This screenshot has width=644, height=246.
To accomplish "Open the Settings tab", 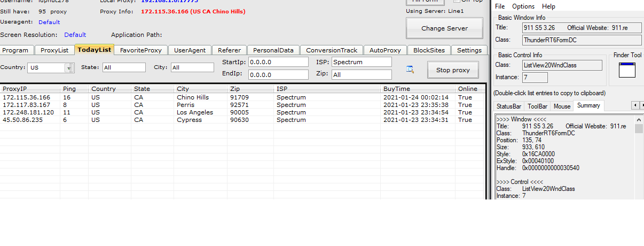I will click(x=469, y=50).
